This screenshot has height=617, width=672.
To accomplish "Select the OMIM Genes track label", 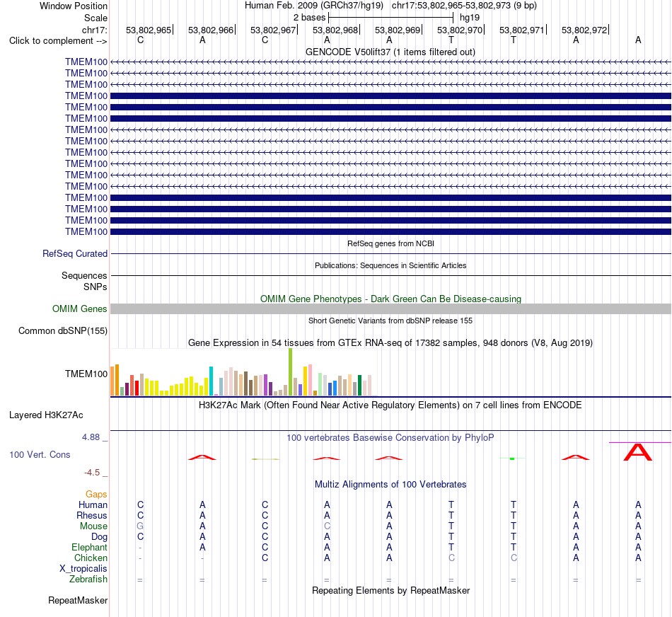I will pyautogui.click(x=79, y=308).
